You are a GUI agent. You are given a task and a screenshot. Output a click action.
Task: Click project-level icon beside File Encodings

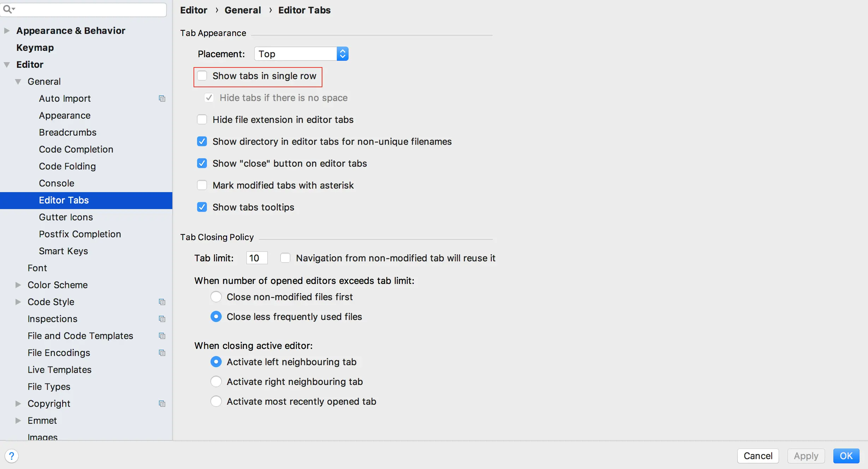pos(162,353)
